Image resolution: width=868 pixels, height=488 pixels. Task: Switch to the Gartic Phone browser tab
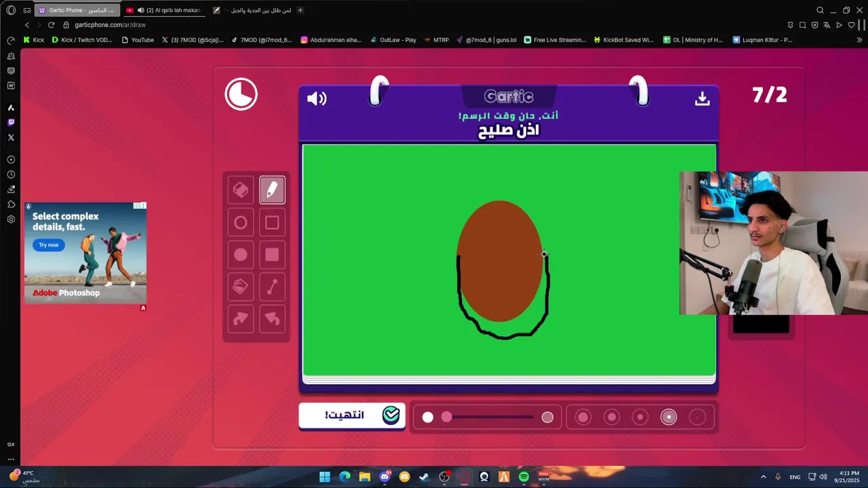click(77, 10)
